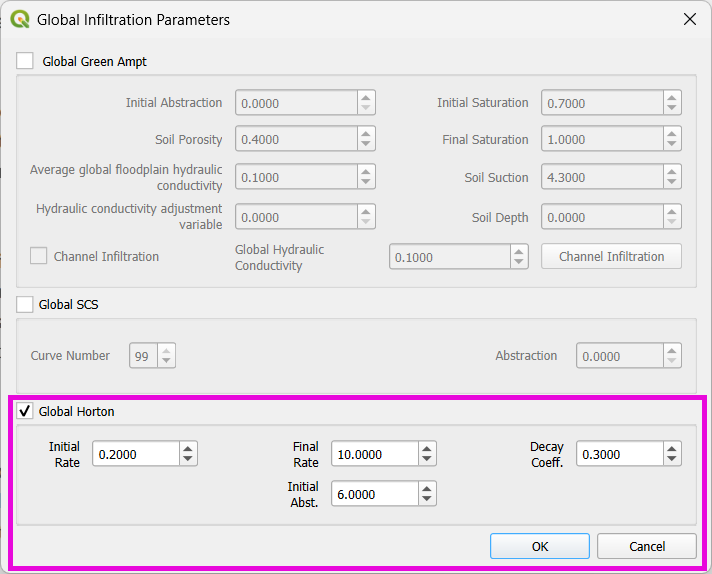Click the QGIS logo in title bar
Viewport: 712px width, 574px height.
pos(19,19)
